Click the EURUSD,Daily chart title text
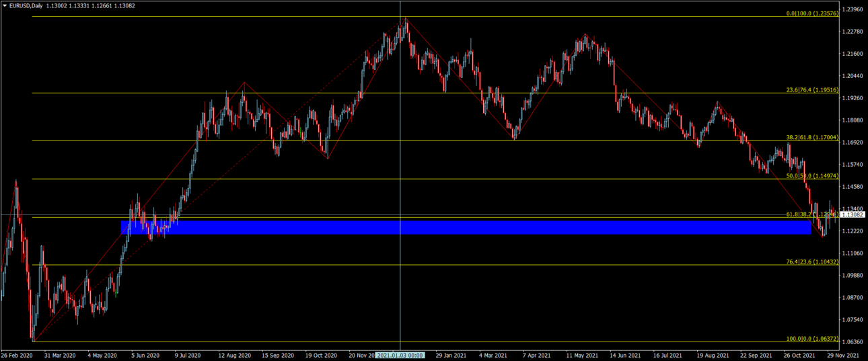 point(26,5)
